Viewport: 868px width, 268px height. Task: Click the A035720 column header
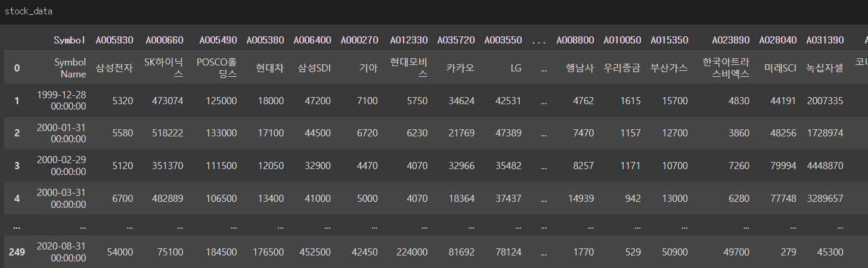click(x=456, y=40)
